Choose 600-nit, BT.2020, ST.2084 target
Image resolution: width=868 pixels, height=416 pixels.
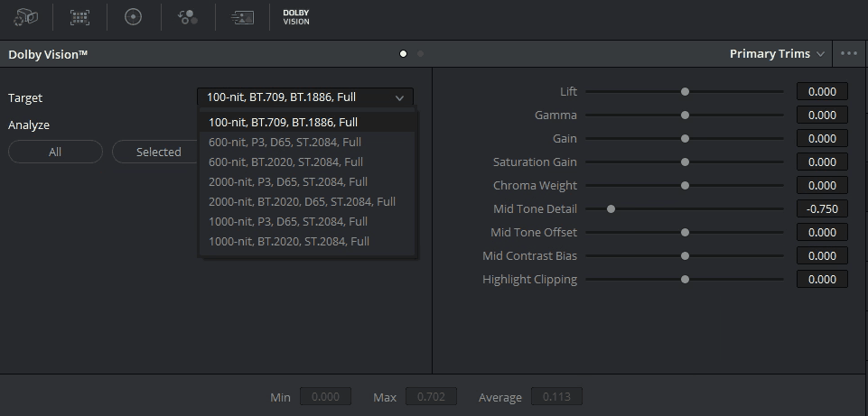(307, 162)
